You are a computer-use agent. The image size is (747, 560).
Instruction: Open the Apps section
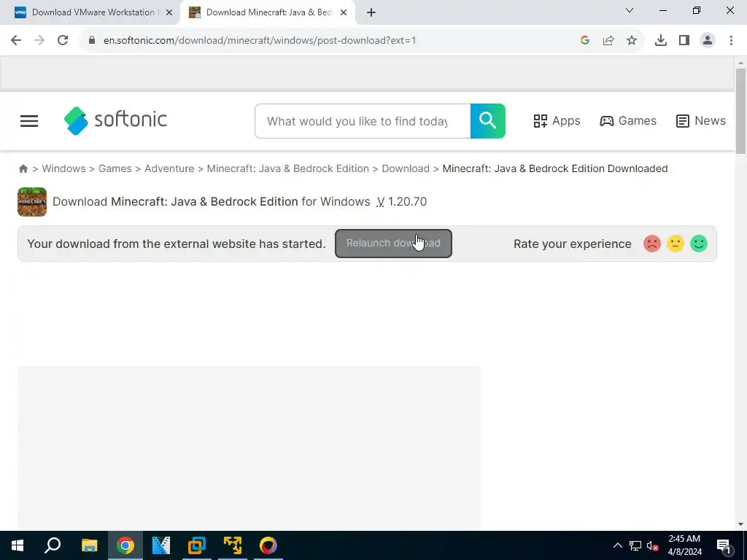[x=557, y=121]
